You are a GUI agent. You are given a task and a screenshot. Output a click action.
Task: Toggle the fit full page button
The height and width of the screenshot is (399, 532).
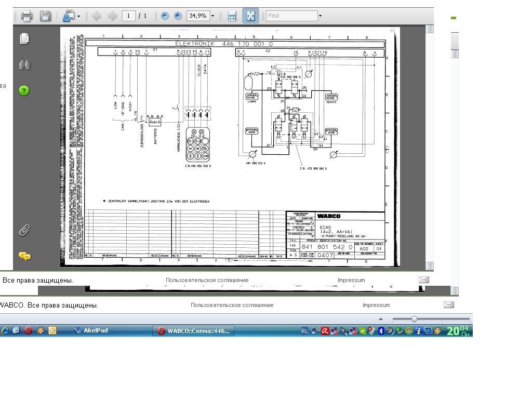250,16
